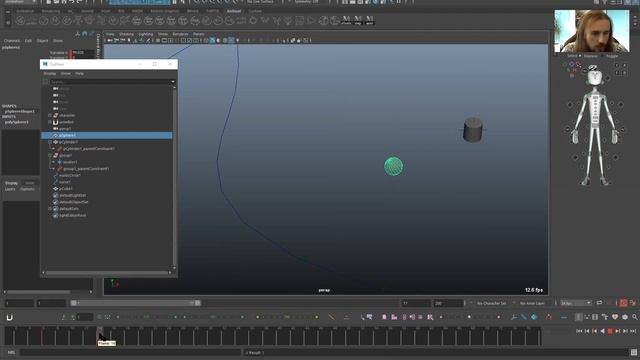Open the frame rate dropdown
Viewport: 640px width, 360px height.
[x=576, y=303]
